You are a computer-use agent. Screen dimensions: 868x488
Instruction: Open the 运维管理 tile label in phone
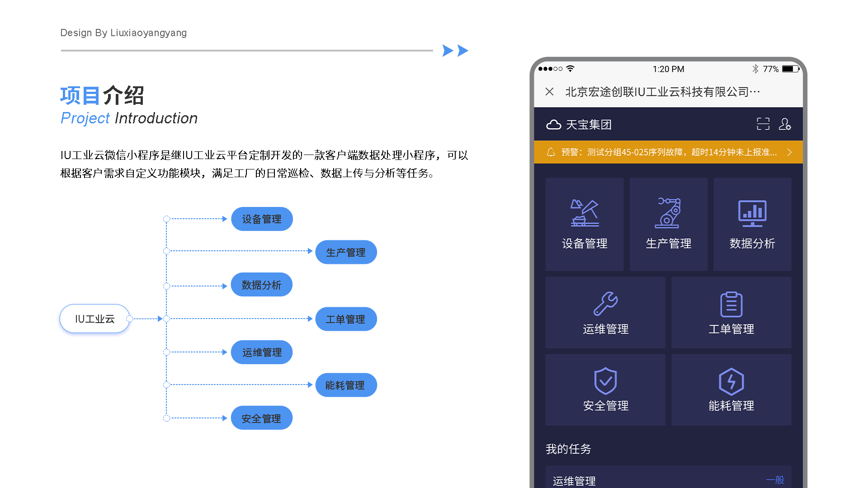[606, 329]
